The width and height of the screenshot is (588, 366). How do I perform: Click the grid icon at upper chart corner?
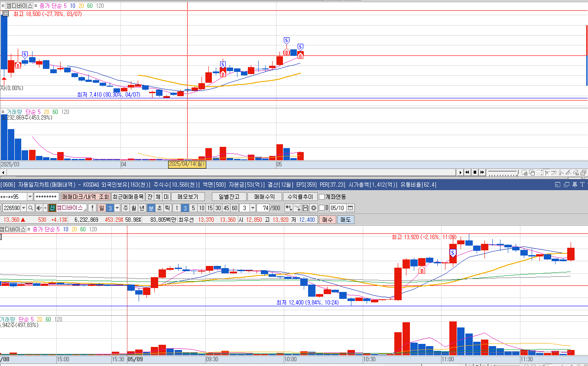click(x=5, y=13)
